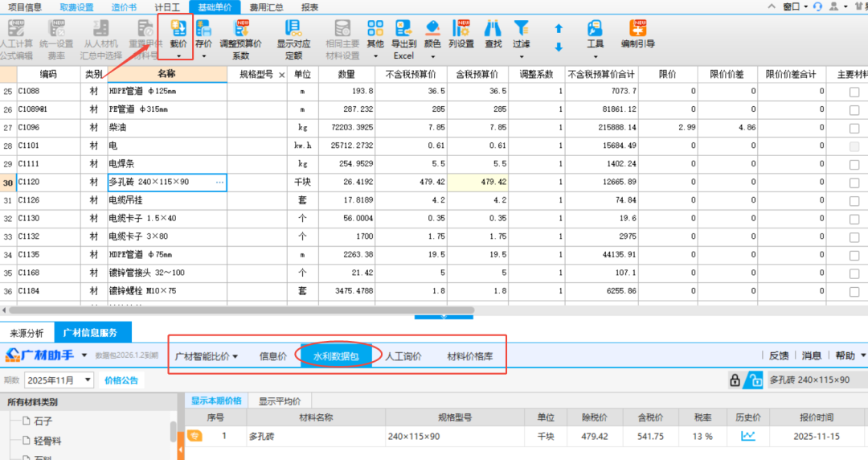Click the 载价 (load price) toolbar icon

178,31
